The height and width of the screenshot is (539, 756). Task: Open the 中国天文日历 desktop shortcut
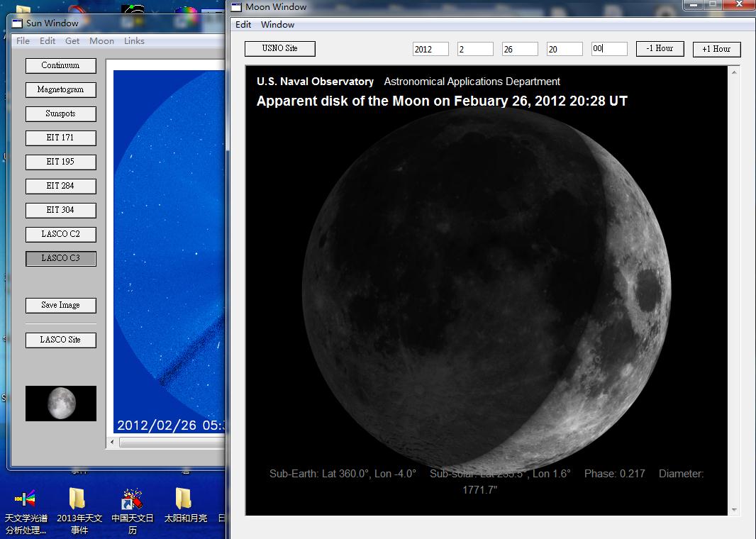point(132,511)
